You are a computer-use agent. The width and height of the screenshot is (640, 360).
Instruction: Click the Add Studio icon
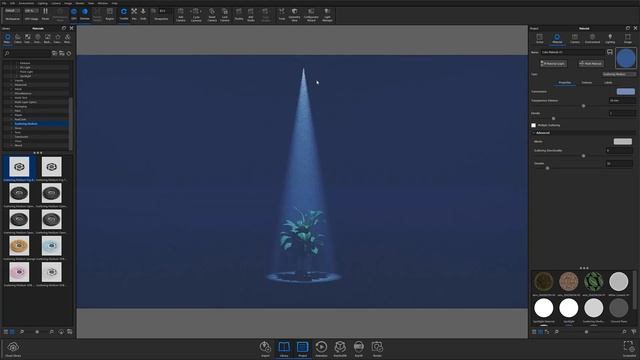(251, 14)
